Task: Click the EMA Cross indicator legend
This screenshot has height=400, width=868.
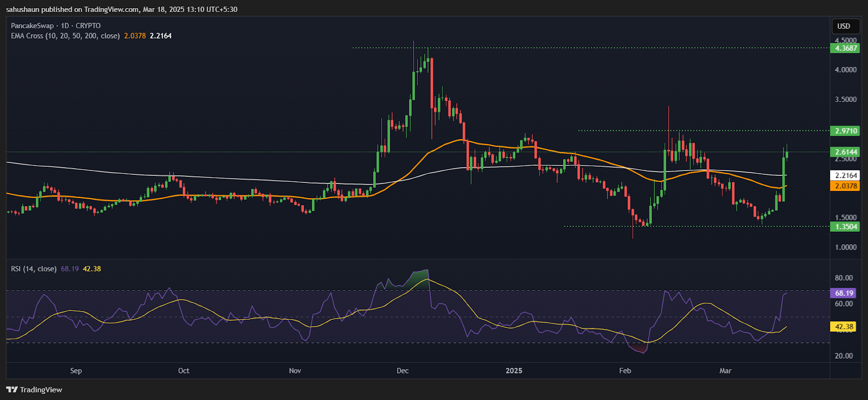Action: pos(65,36)
